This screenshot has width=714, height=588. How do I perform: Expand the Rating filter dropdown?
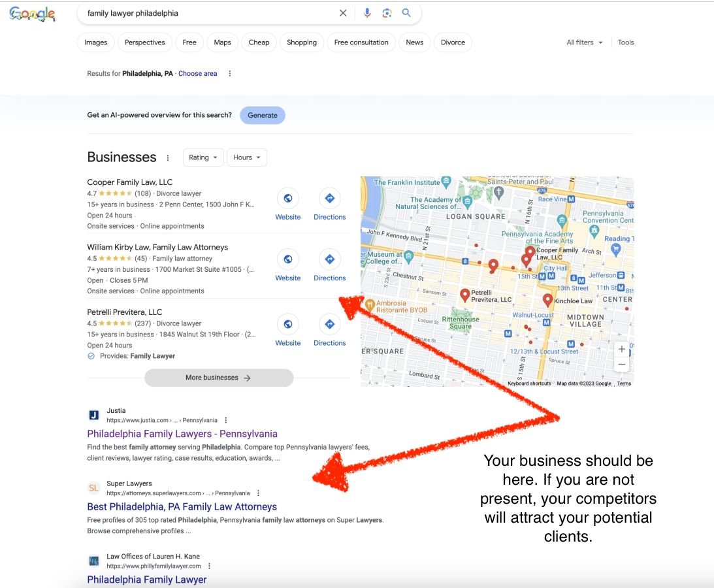tap(203, 157)
